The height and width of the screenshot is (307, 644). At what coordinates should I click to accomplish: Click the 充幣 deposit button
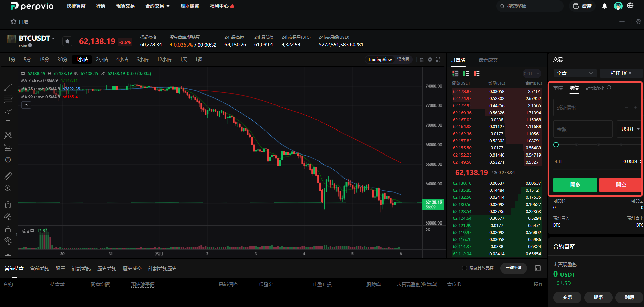567,297
